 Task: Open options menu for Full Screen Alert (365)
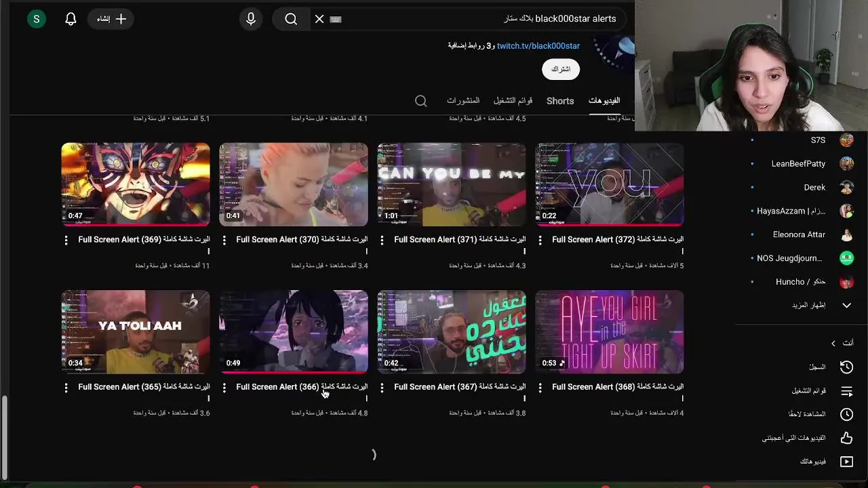tap(66, 388)
